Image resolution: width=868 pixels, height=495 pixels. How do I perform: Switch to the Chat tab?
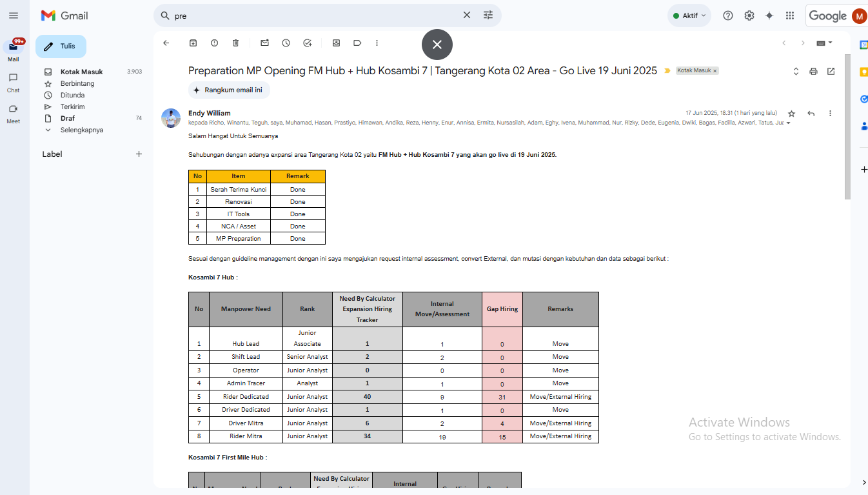click(14, 83)
